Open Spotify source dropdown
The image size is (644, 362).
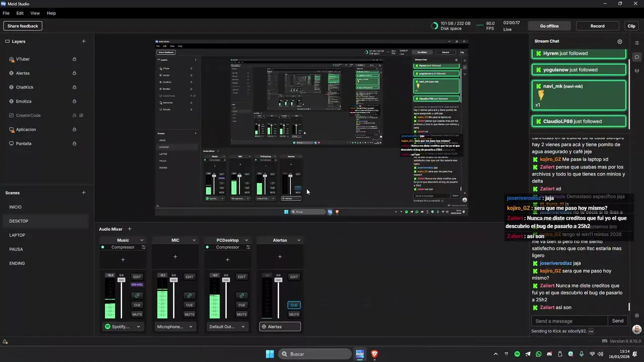[x=123, y=327]
